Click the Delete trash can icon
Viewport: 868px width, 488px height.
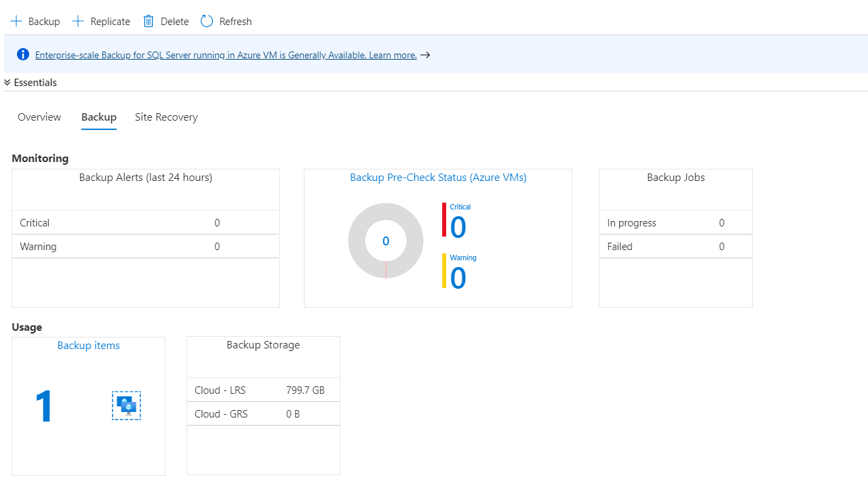pos(149,22)
